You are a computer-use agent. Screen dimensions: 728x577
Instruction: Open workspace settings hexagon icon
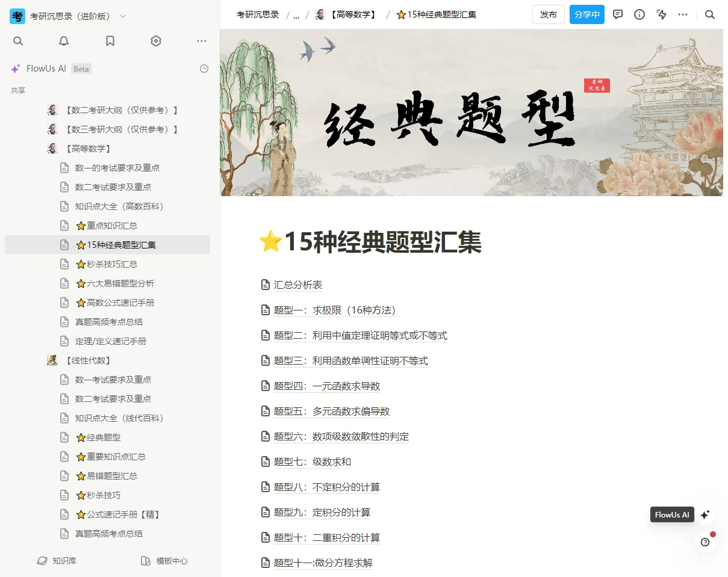pos(156,41)
